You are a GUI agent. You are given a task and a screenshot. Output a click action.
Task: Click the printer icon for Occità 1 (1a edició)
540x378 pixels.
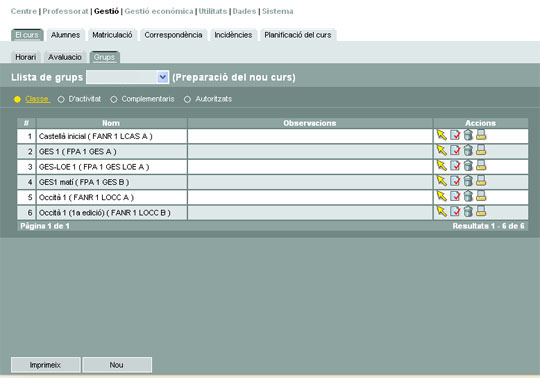[481, 211]
